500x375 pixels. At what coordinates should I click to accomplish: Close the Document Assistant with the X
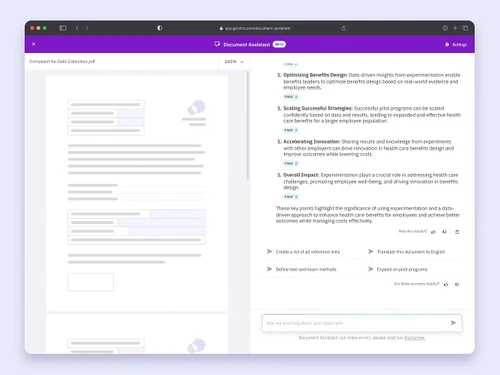34,44
